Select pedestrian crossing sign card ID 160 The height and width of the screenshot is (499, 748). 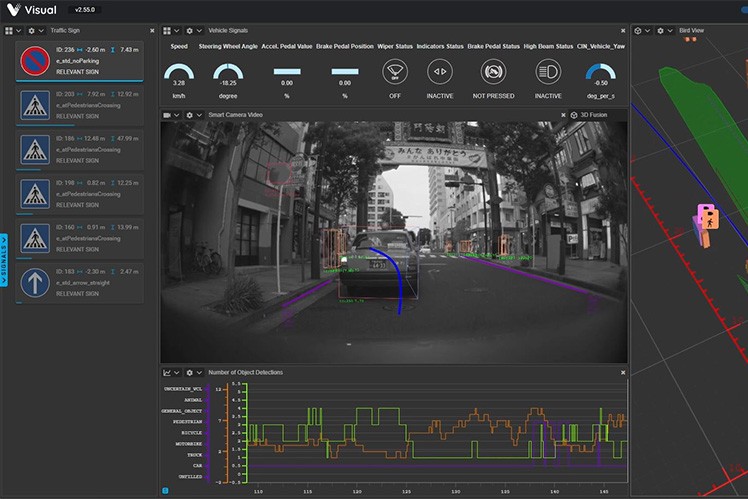tap(79, 239)
